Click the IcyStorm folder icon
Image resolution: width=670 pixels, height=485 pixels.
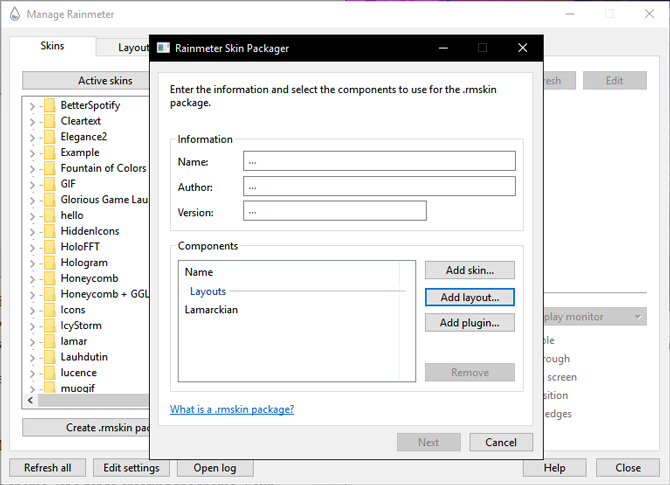(48, 325)
